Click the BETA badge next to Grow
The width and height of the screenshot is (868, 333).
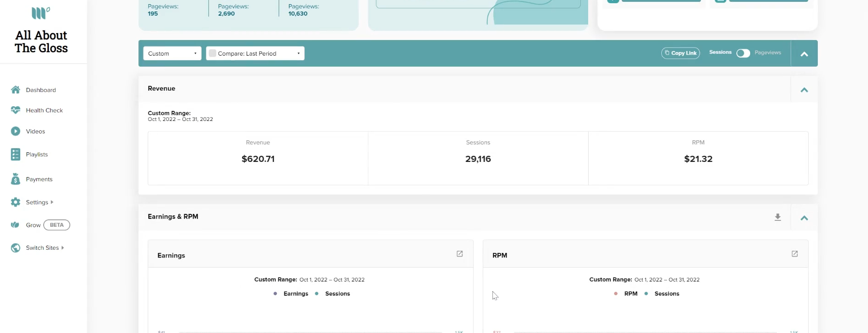57,225
